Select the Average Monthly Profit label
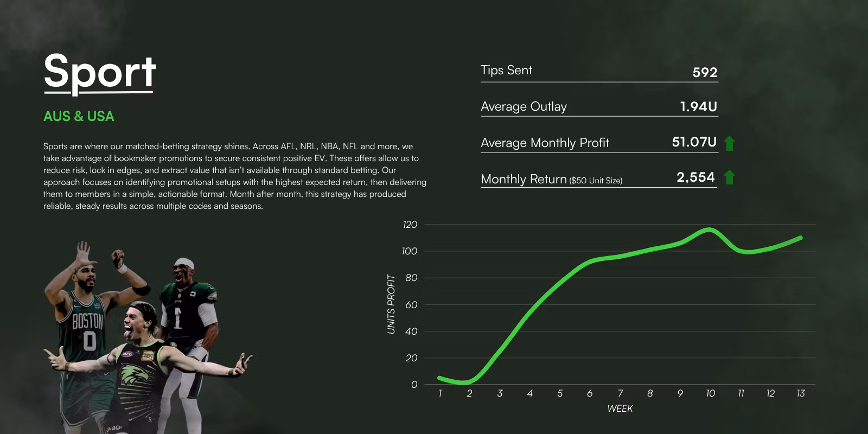The height and width of the screenshot is (434, 868). tap(545, 143)
